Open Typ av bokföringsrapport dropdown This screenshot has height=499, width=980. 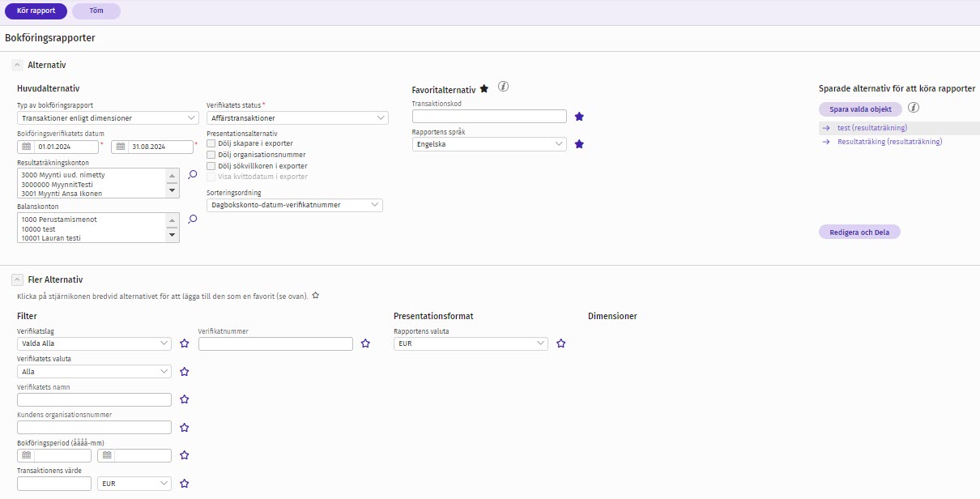[x=107, y=118]
